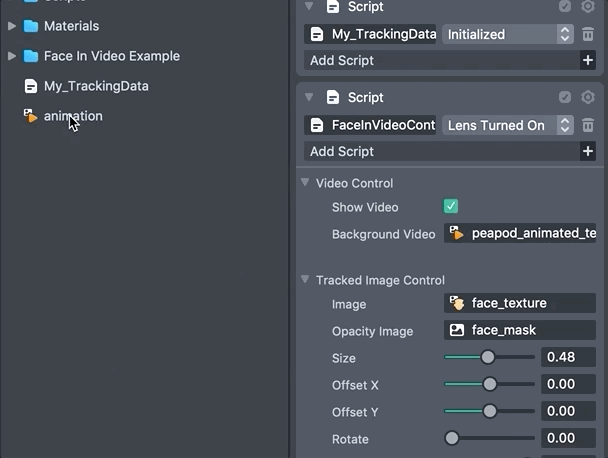This screenshot has height=458, width=608.
Task: Click plus icon in upper Add Script row
Action: (x=587, y=60)
